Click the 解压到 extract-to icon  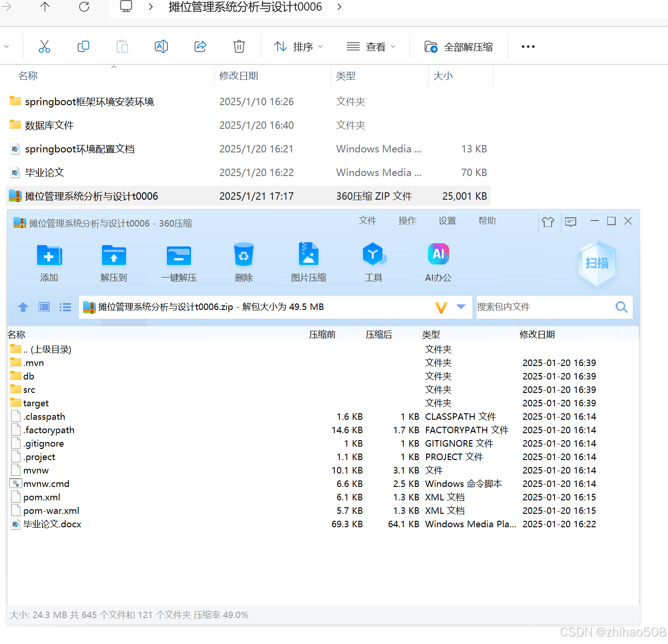114,263
